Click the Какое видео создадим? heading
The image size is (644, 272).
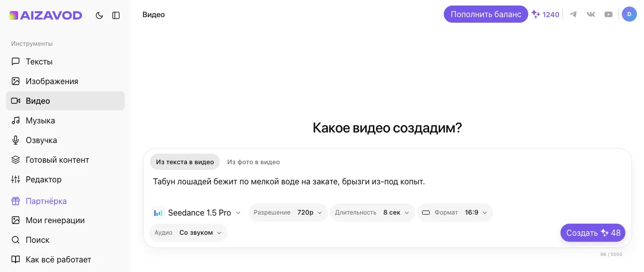387,128
